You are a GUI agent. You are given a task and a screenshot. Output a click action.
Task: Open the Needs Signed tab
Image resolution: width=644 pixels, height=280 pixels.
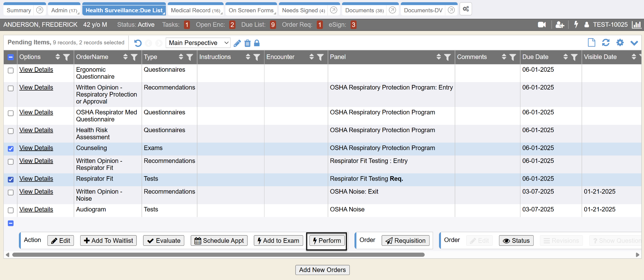pyautogui.click(x=303, y=10)
